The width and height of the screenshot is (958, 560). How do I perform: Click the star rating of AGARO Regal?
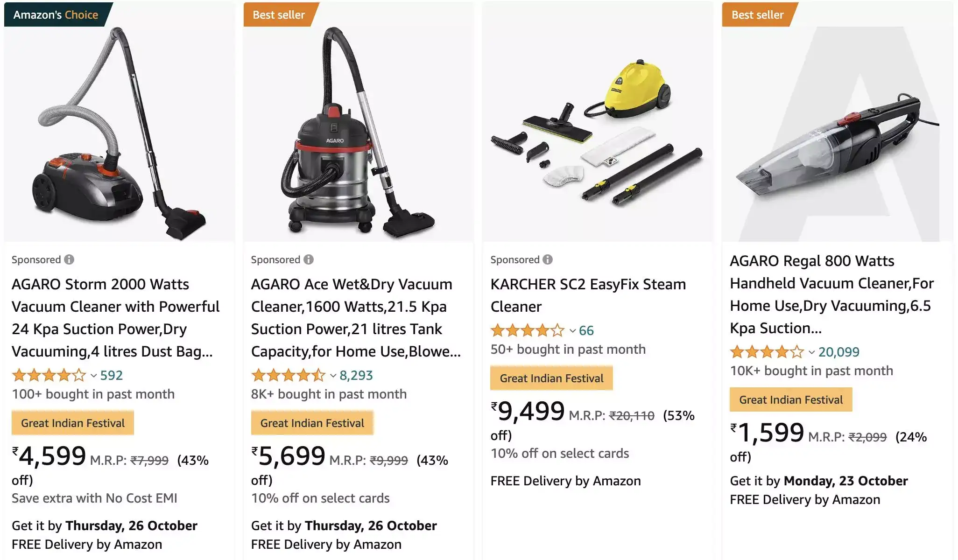pyautogui.click(x=766, y=352)
